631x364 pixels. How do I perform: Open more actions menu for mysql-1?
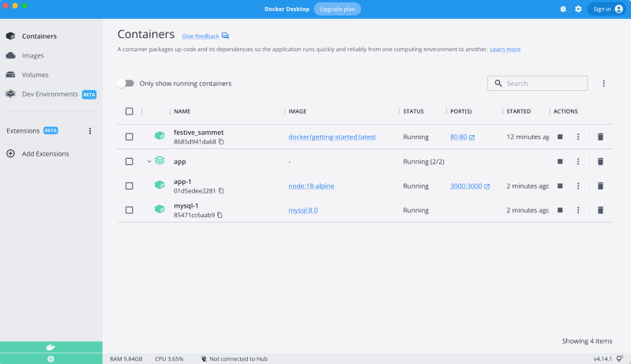(578, 210)
